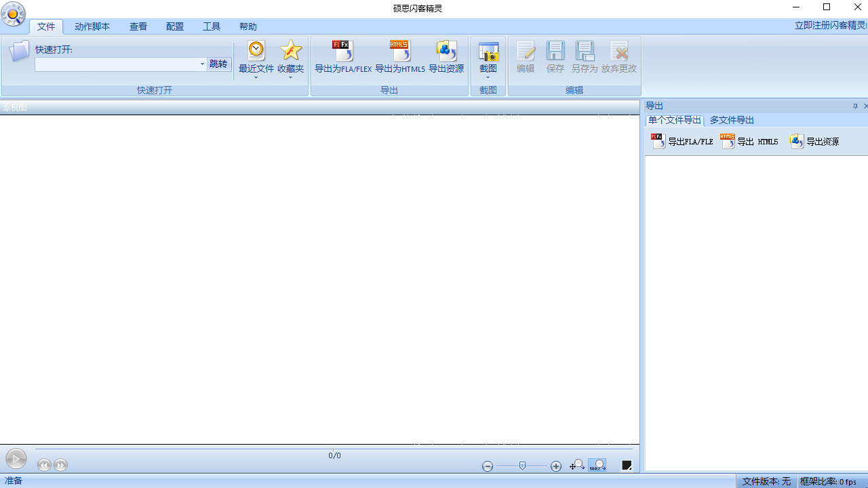Viewport: 868px width, 488px height.
Task: Expand the 最近文件 dropdown
Action: (x=256, y=77)
